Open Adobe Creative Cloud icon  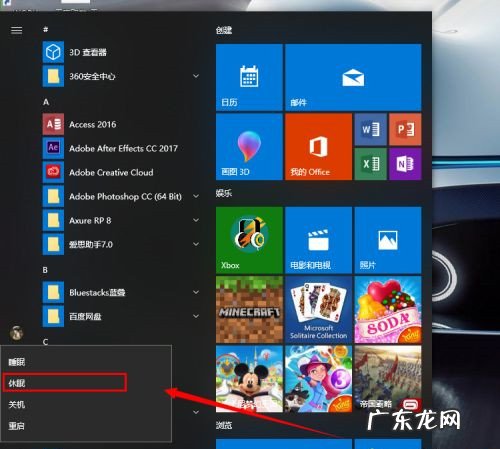click(53, 172)
